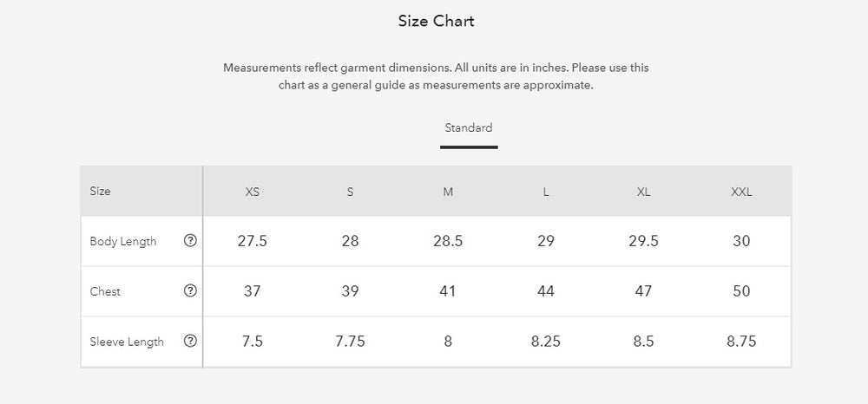Show the Sleeve Length help tooltip icon

pyautogui.click(x=191, y=342)
